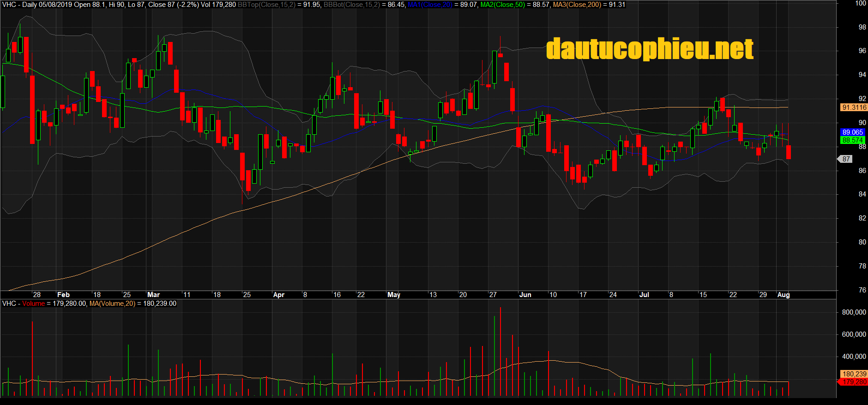Click the grey 87 last price marker
The image size is (868, 405).
(846, 159)
